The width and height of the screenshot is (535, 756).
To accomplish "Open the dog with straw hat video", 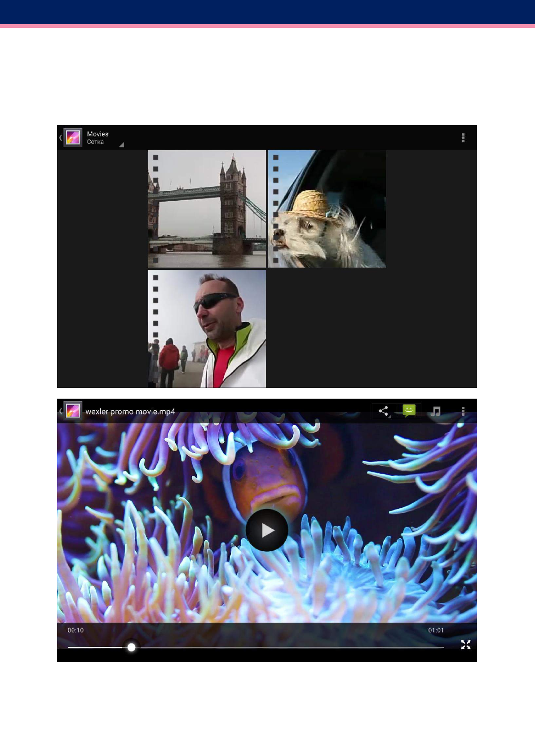I will [x=327, y=209].
